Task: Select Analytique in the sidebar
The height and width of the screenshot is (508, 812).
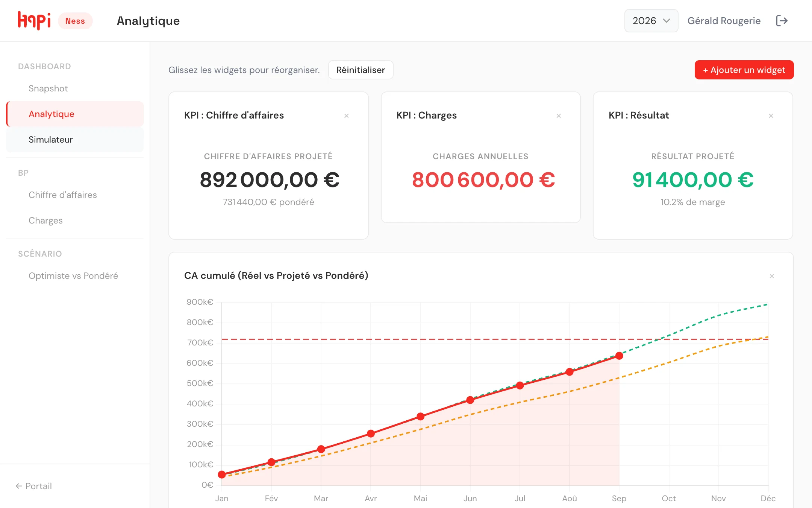Action: [75, 114]
